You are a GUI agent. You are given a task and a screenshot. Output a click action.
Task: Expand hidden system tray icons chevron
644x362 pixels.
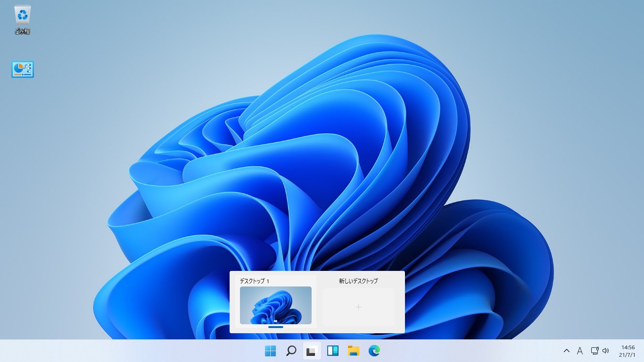tap(567, 351)
